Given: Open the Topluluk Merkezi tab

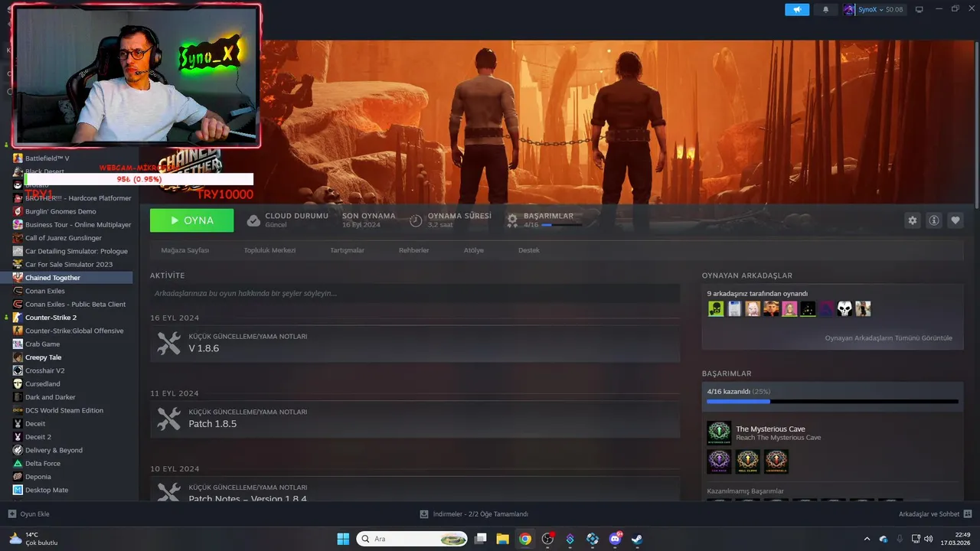Looking at the screenshot, I should (269, 250).
